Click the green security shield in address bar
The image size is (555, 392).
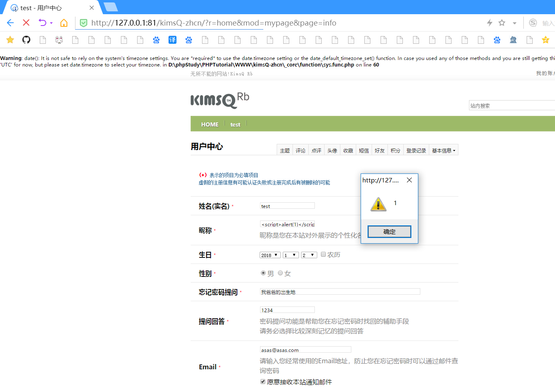pyautogui.click(x=84, y=23)
